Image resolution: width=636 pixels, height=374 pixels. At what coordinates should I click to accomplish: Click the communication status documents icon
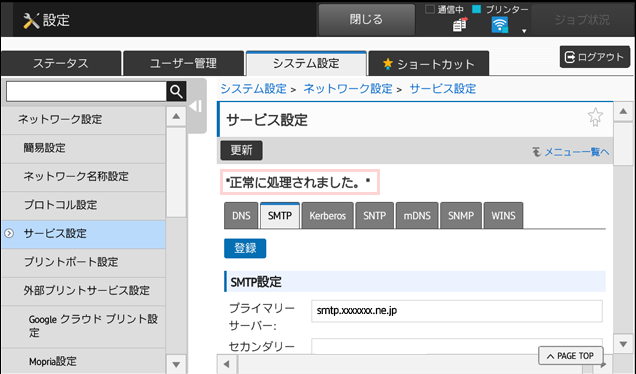[x=460, y=24]
